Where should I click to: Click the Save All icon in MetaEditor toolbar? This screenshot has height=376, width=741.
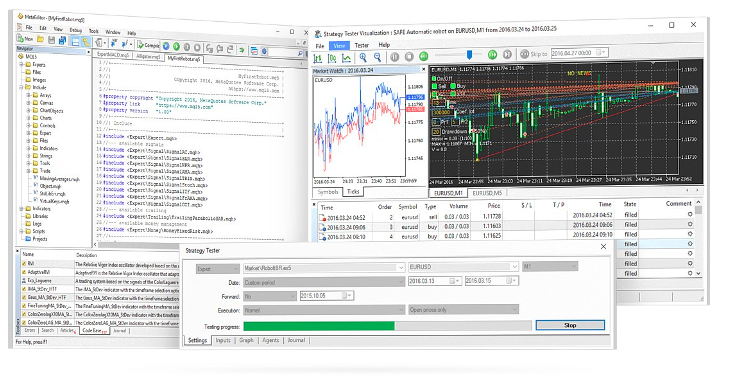pos(62,41)
